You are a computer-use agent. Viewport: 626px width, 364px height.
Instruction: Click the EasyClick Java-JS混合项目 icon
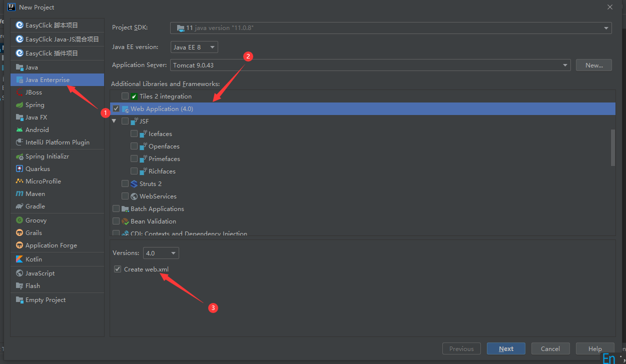pyautogui.click(x=20, y=39)
